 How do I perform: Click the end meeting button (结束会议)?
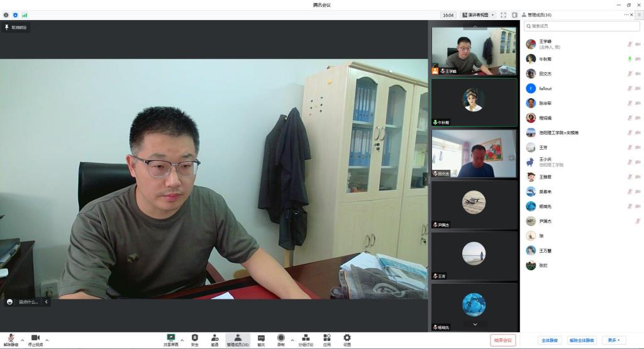click(x=503, y=340)
